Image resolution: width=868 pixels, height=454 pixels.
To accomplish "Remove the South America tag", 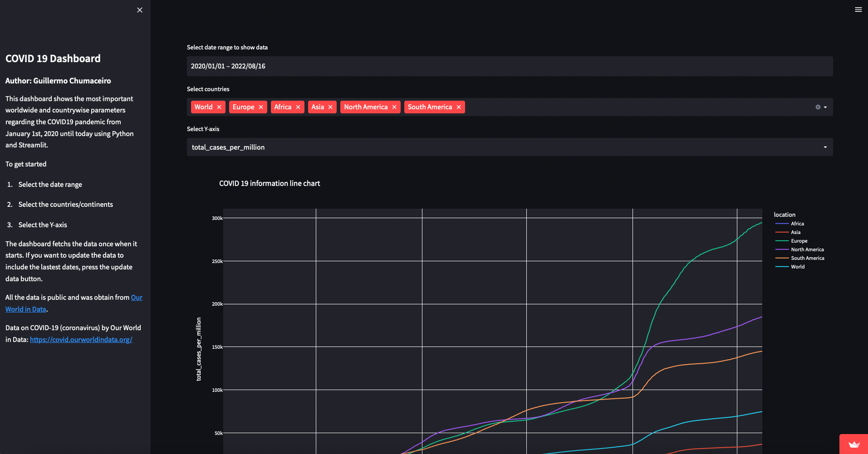I will click(459, 107).
